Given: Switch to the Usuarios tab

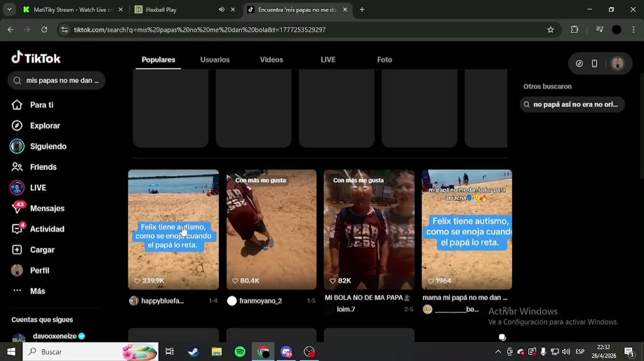Looking at the screenshot, I should coord(215,60).
